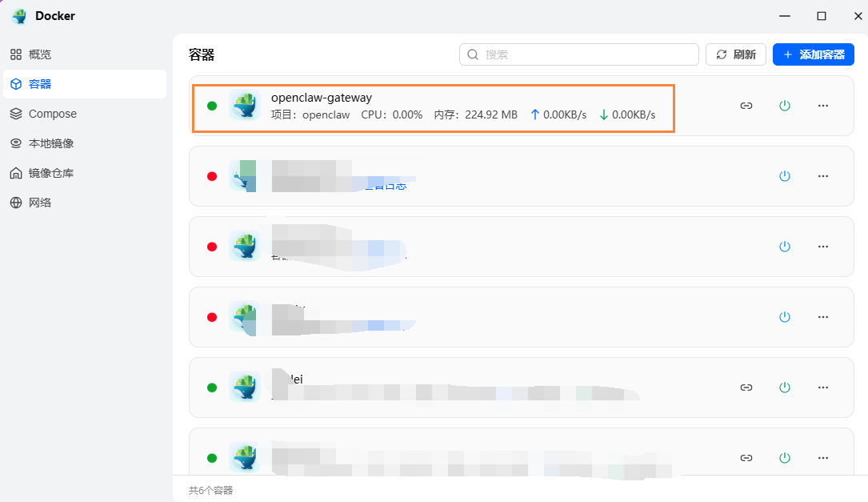Close the Docker window
The image size is (868, 502).
858,16
